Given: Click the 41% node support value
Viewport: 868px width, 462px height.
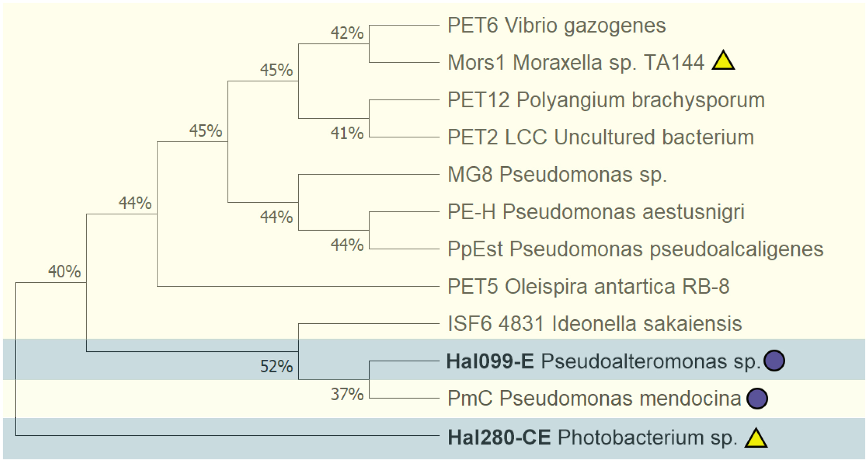Looking at the screenshot, I should point(347,133).
